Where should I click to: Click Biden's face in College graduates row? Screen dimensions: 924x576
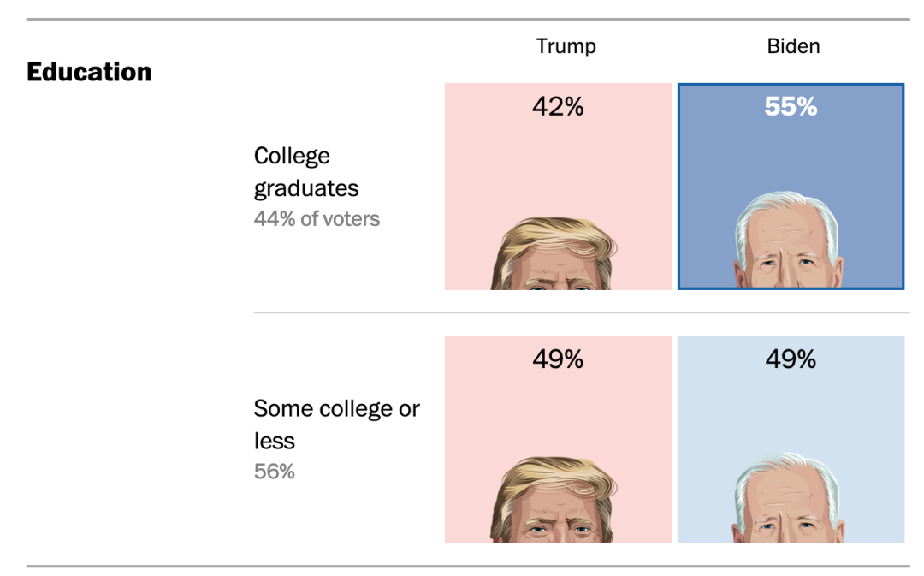coord(789,240)
